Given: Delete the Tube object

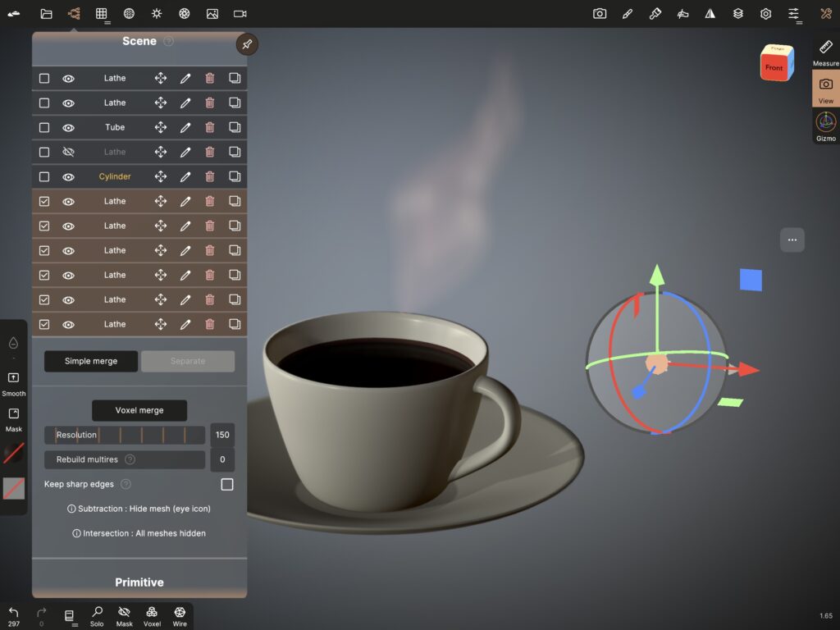Looking at the screenshot, I should (210, 127).
